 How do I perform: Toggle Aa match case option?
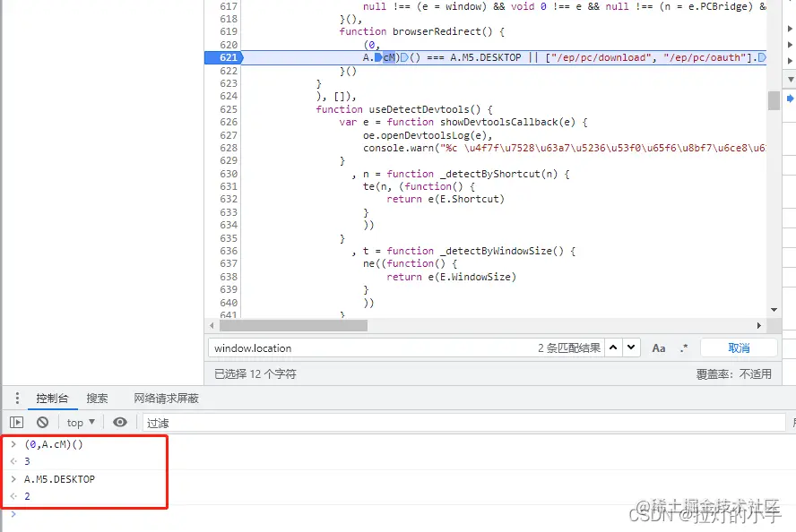coord(659,348)
